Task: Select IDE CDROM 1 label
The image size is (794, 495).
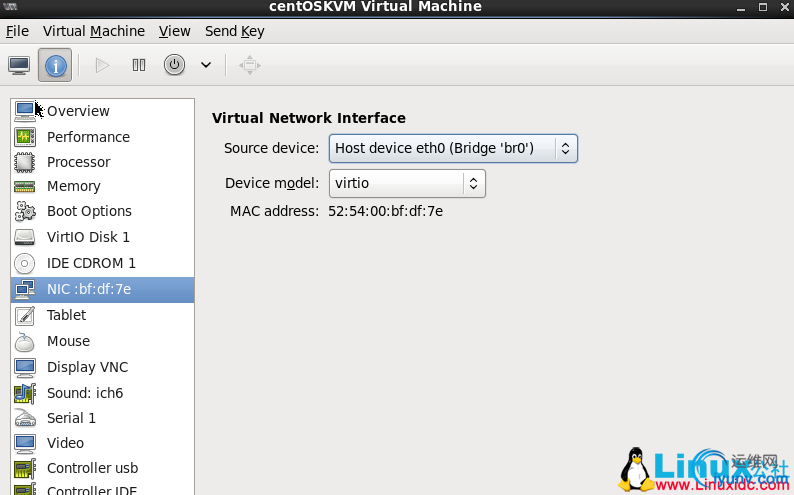Action: click(x=91, y=263)
